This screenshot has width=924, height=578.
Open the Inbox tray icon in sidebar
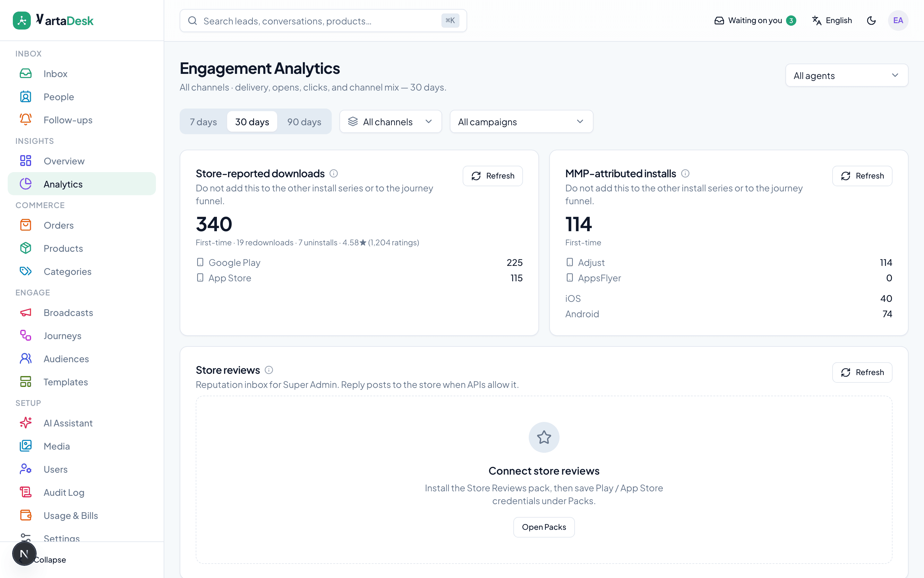pyautogui.click(x=26, y=74)
